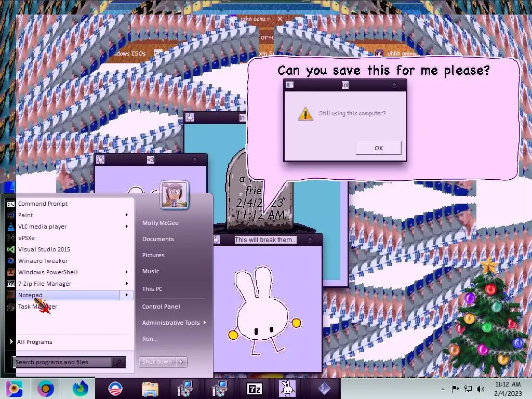
Task: Open Molly McGee user folder link
Action: point(161,223)
